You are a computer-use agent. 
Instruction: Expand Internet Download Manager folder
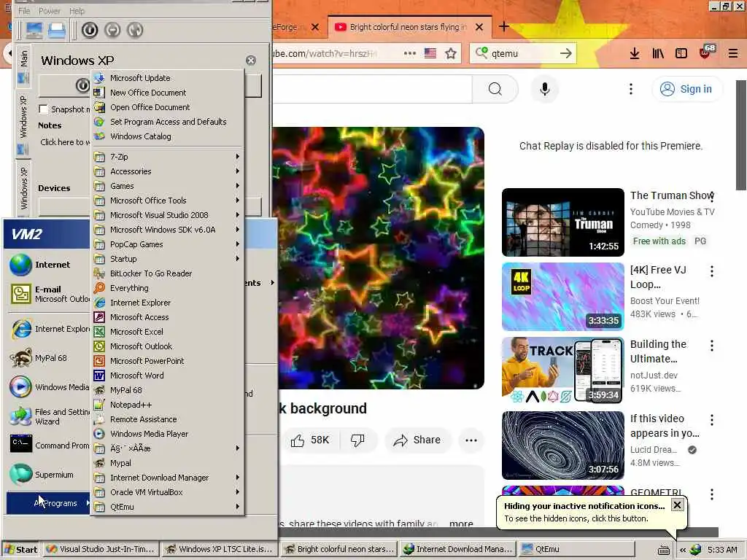[167, 478]
